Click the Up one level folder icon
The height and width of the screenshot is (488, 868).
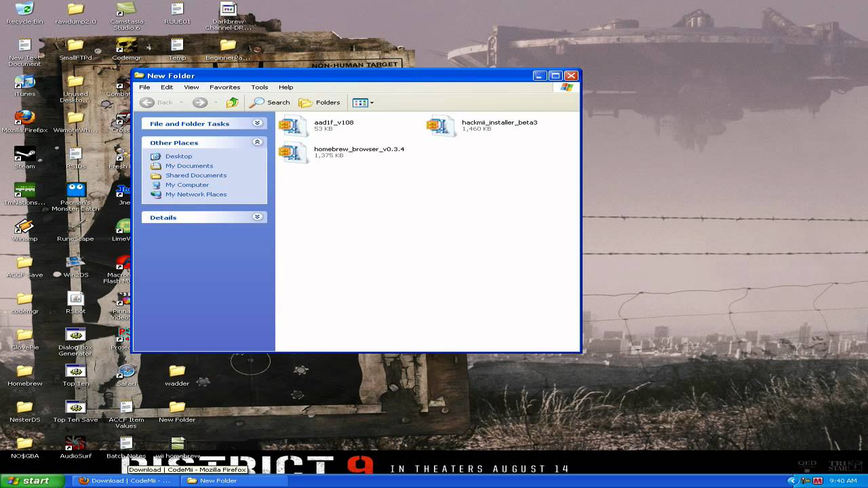(x=233, y=102)
